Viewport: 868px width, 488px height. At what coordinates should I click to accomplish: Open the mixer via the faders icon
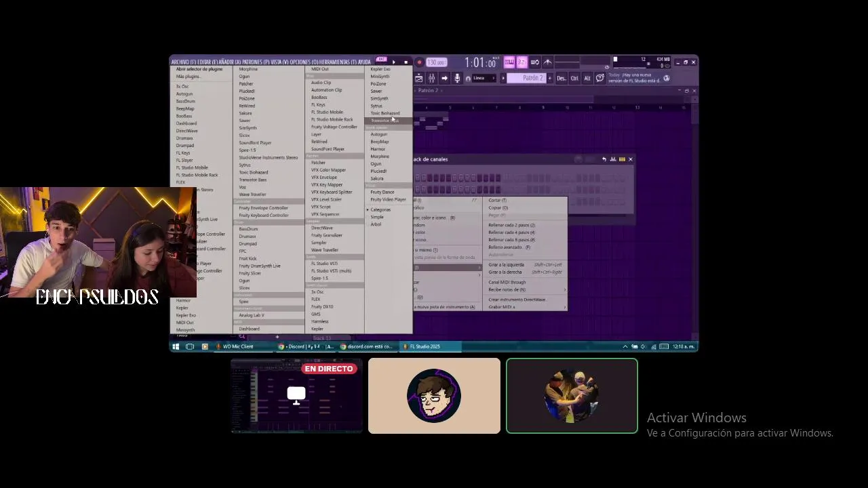pyautogui.click(x=431, y=79)
